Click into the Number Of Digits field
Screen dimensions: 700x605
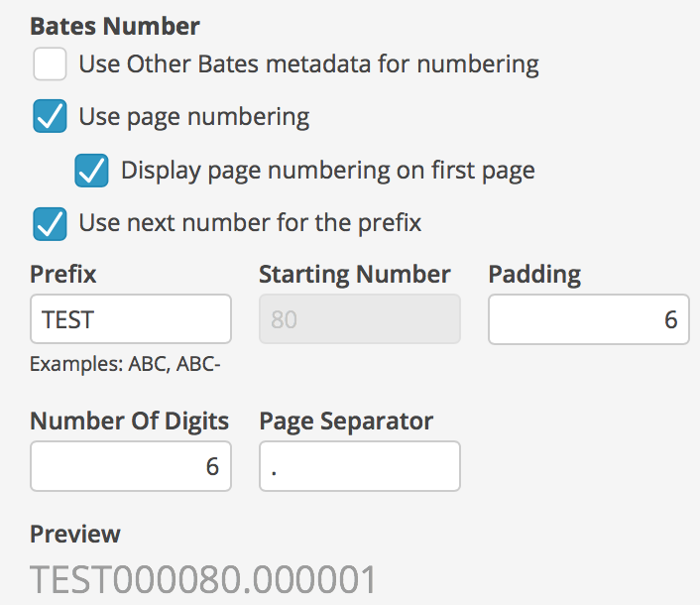point(131,466)
